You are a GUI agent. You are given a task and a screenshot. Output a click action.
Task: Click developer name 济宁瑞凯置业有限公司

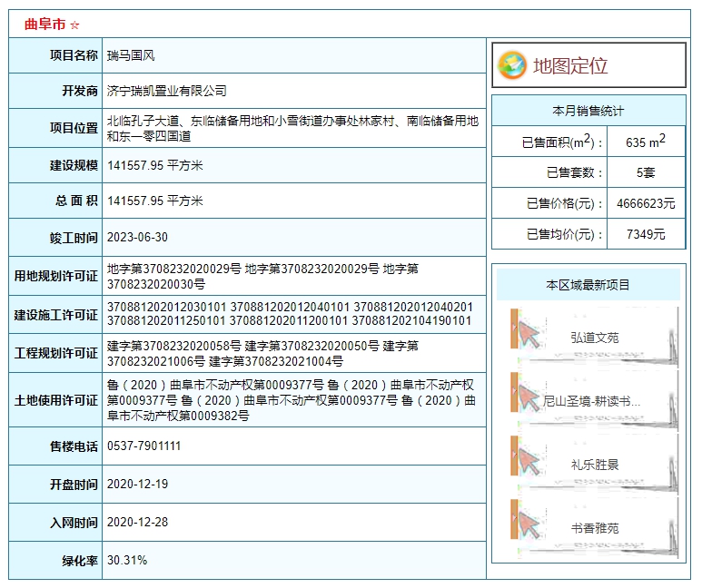click(x=166, y=91)
